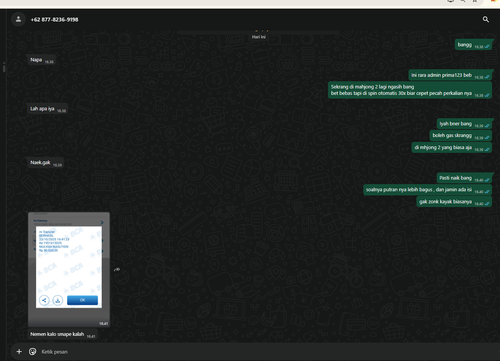Select the 'Sekrang di mahjong 2' message
The width and height of the screenshot is (500, 361).
410,90
